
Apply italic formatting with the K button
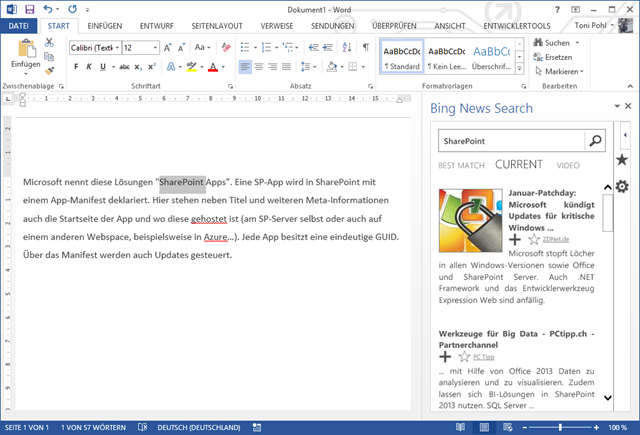(89, 67)
